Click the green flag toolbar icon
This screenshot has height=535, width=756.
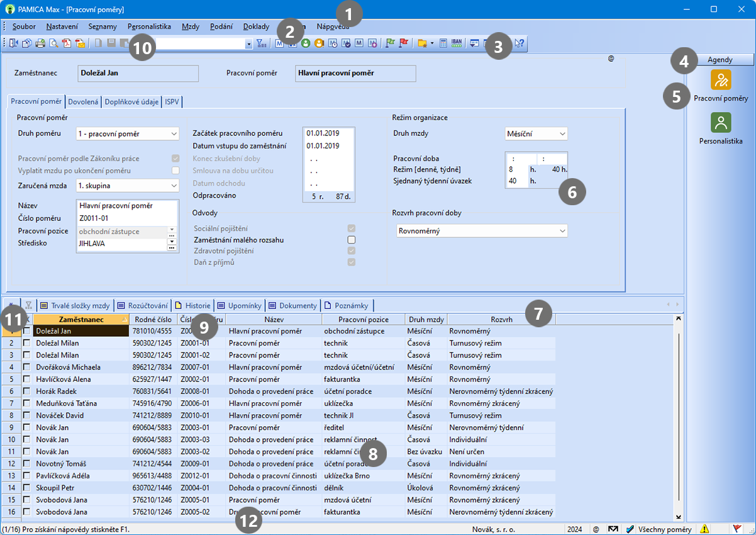point(390,43)
